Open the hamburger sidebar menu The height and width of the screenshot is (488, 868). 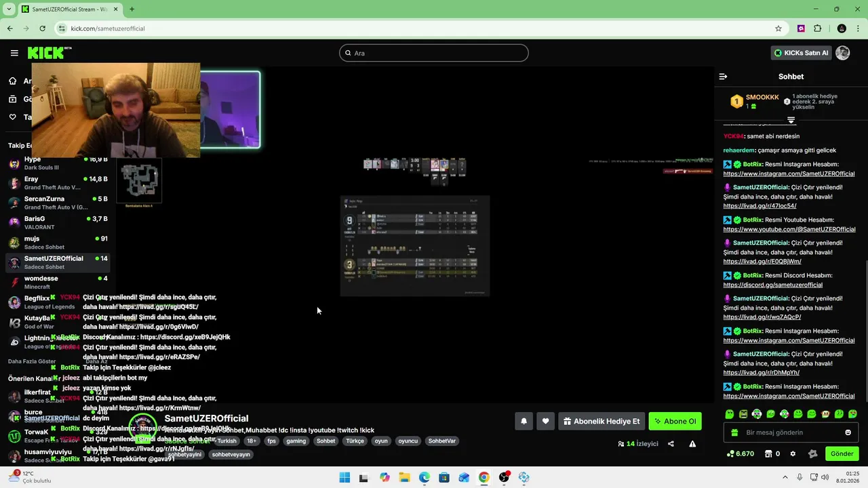(14, 53)
